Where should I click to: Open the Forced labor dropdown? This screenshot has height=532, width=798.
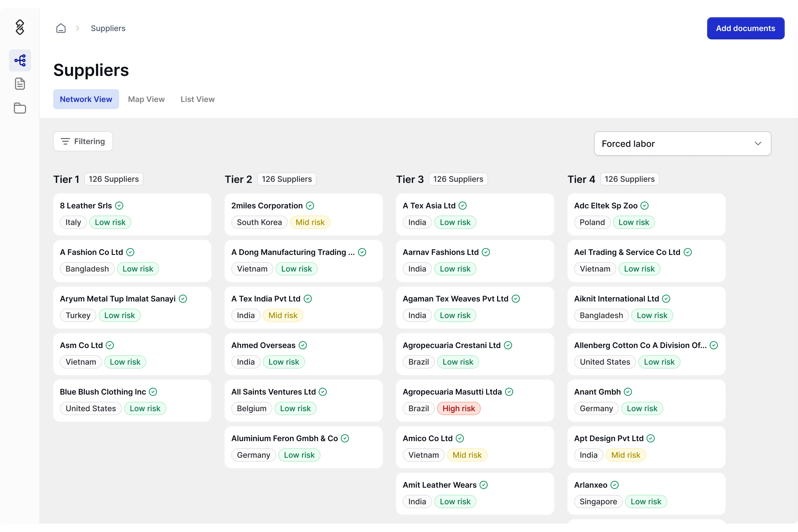682,144
